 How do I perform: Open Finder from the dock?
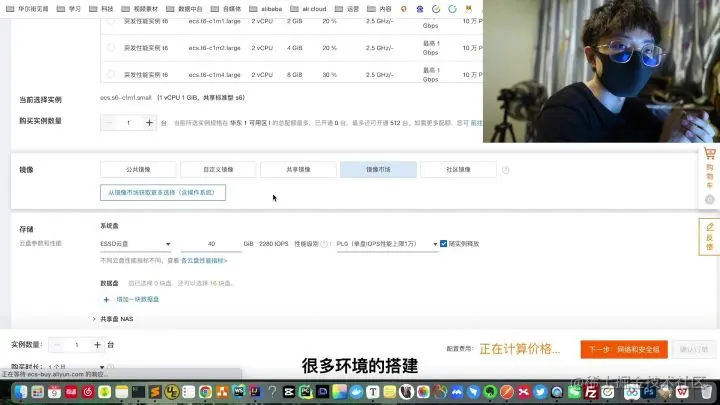click(x=21, y=392)
